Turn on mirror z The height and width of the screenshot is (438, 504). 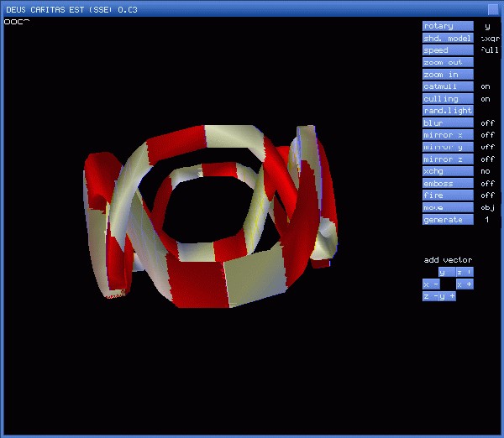point(448,159)
